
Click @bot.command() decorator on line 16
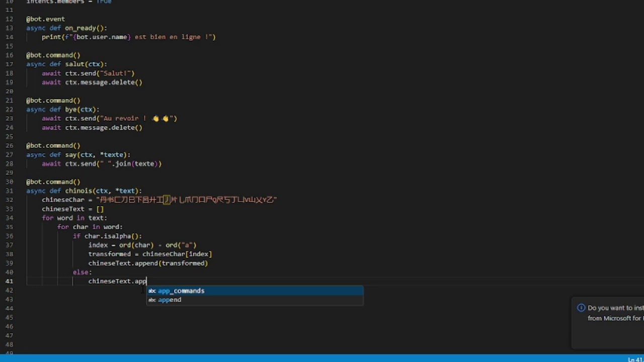(x=53, y=55)
